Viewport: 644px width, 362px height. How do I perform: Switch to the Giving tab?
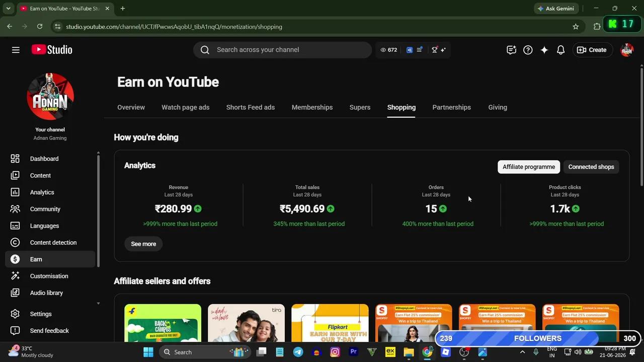point(498,107)
